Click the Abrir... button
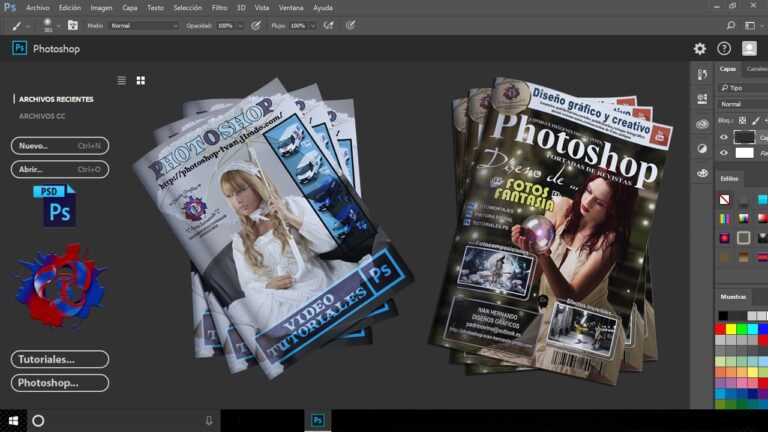 60,169
